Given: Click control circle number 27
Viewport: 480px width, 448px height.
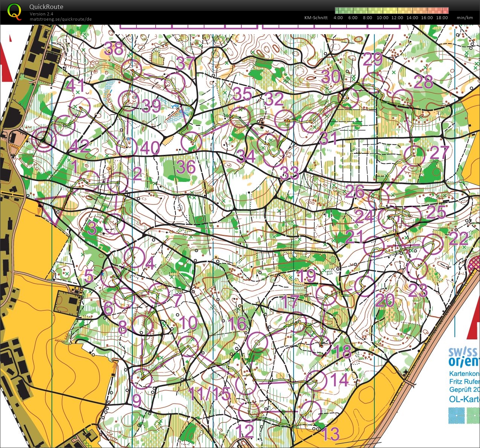Looking at the screenshot, I should tap(415, 155).
